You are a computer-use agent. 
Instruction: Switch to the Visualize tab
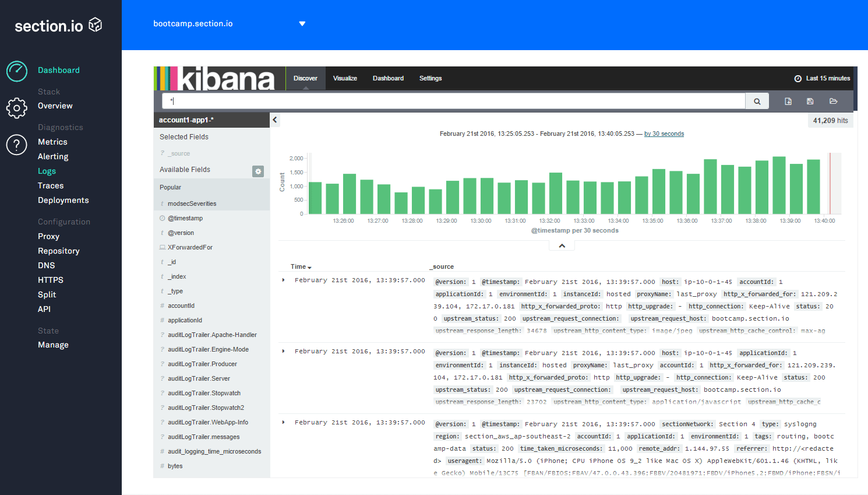(x=345, y=79)
